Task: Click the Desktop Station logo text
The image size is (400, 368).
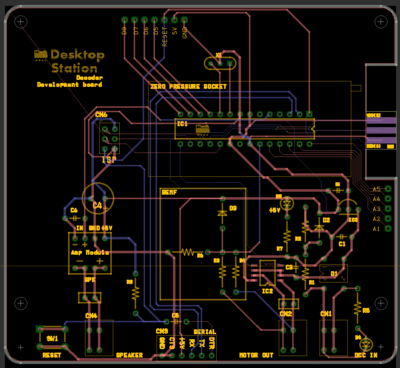Action: pyautogui.click(x=77, y=61)
